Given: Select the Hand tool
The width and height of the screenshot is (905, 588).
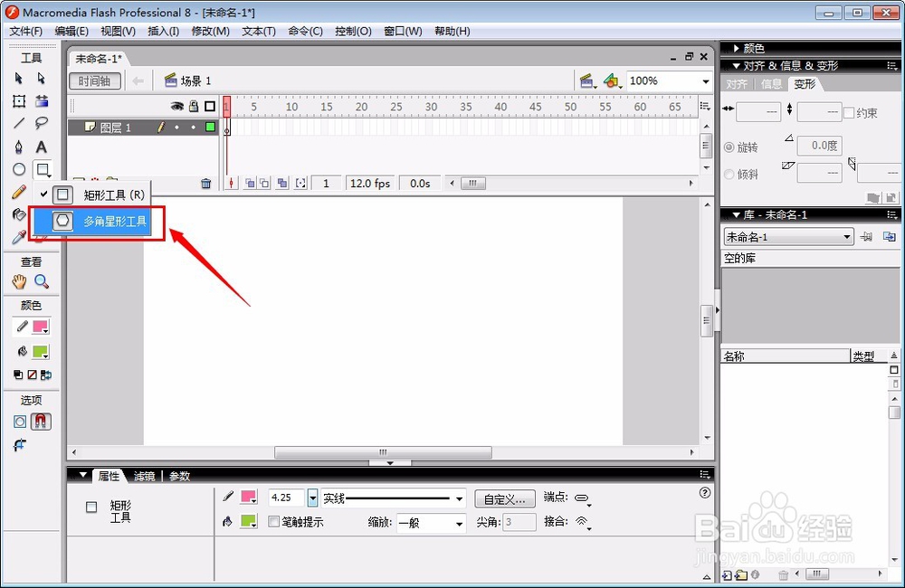Looking at the screenshot, I should (x=19, y=281).
